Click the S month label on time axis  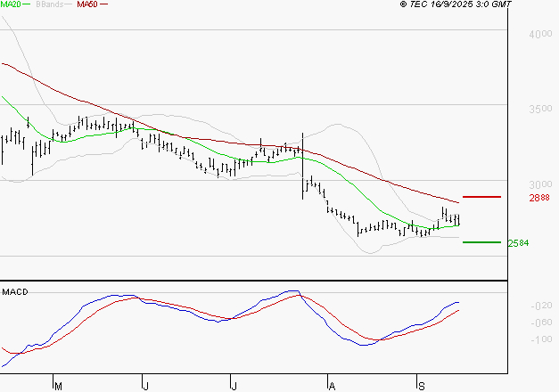421,386
